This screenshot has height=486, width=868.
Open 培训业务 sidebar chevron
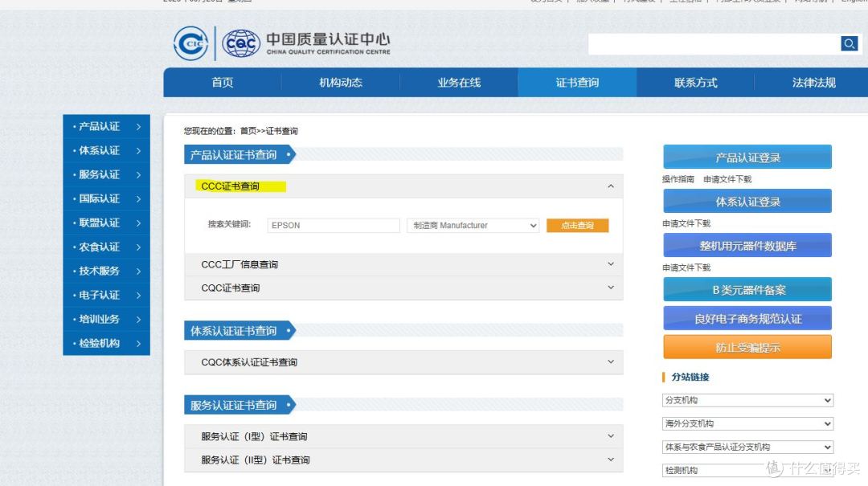tap(138, 320)
